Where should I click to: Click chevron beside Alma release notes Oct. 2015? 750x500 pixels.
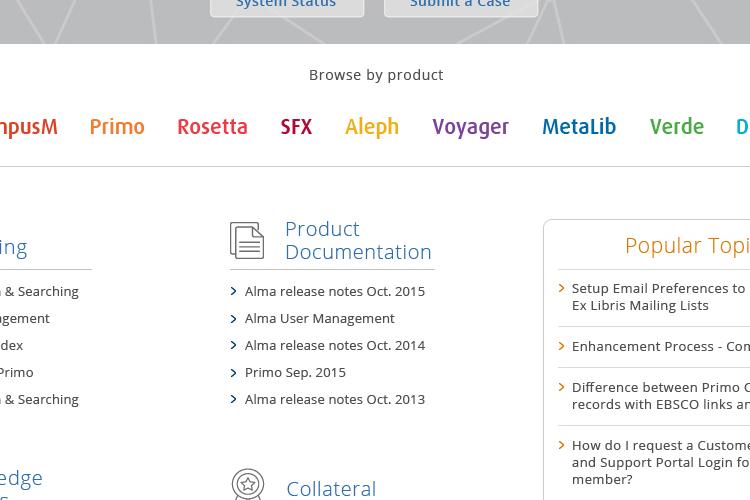(x=233, y=291)
